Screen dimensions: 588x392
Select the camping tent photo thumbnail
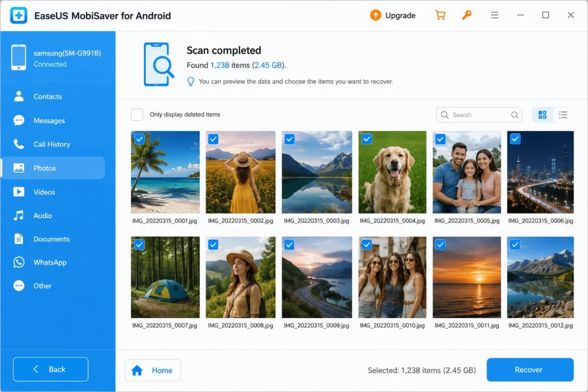point(165,277)
